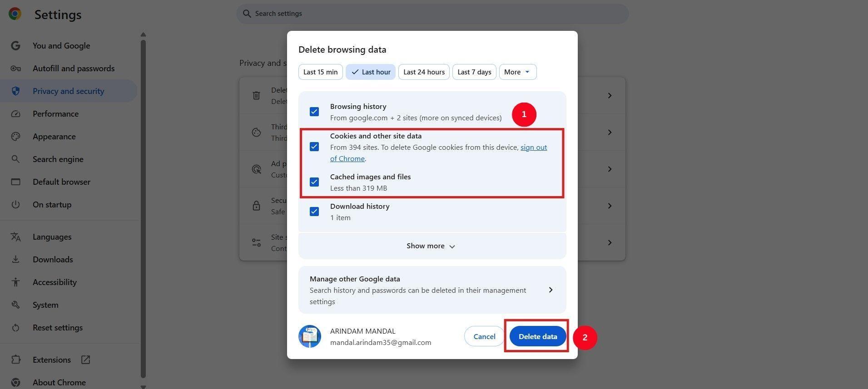
Task: Open Manage other Google data chevron
Action: 551,290
